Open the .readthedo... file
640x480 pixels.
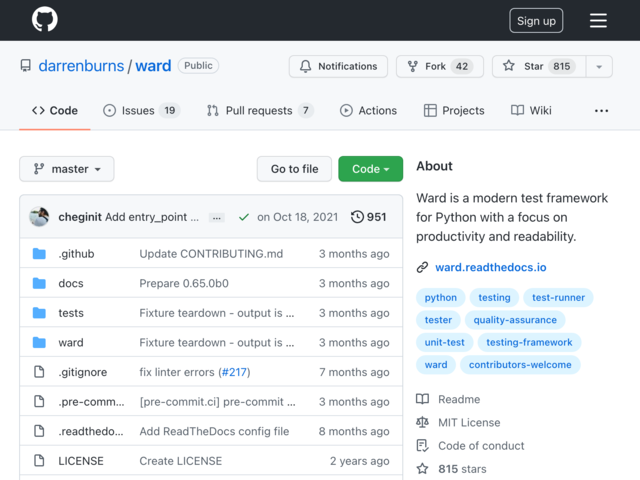click(91, 431)
